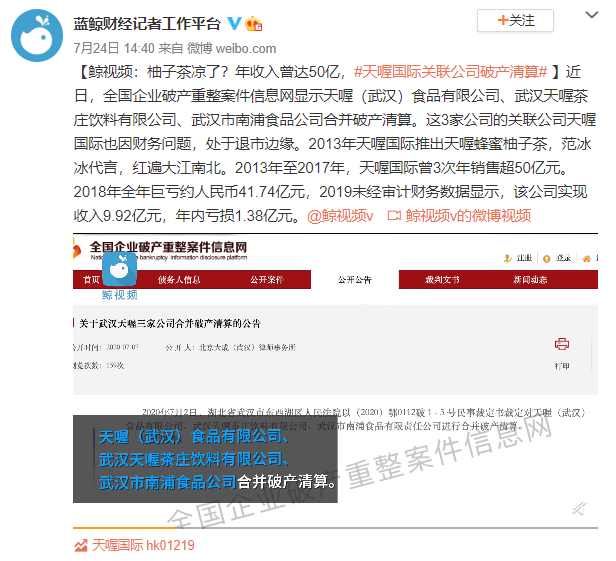Open the 天喔国际 hk01219 stock link
The image size is (616, 561).
[135, 545]
